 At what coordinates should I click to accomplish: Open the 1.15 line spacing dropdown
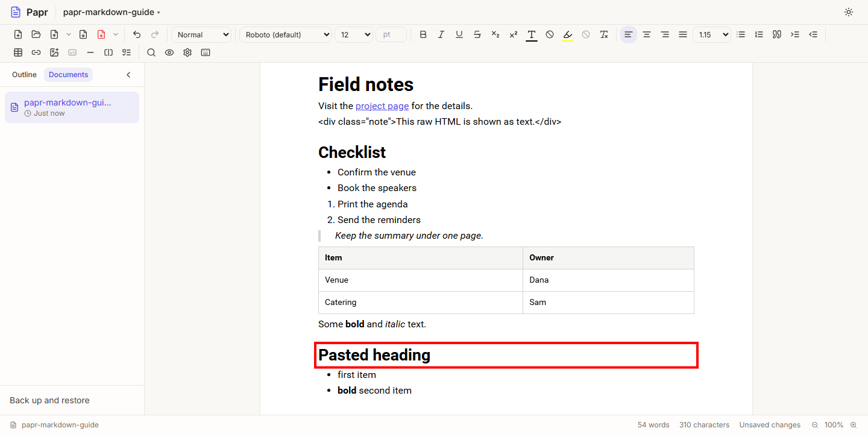tap(712, 34)
